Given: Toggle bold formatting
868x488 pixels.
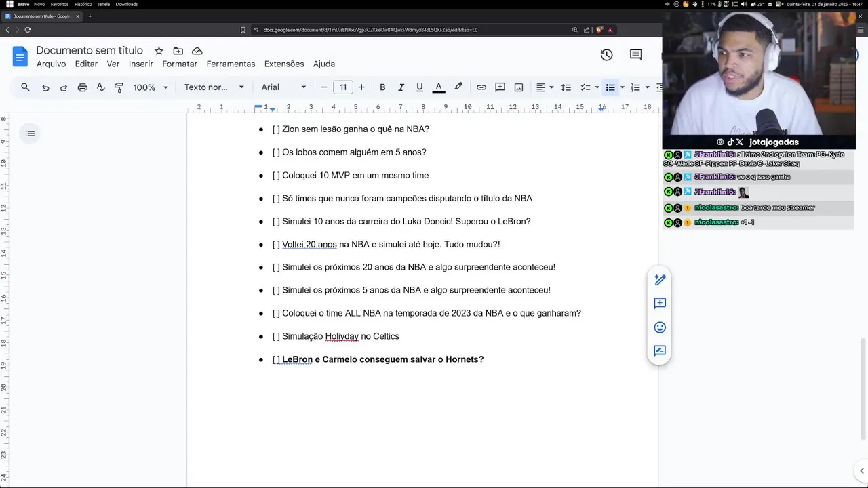Looking at the screenshot, I should (x=382, y=87).
